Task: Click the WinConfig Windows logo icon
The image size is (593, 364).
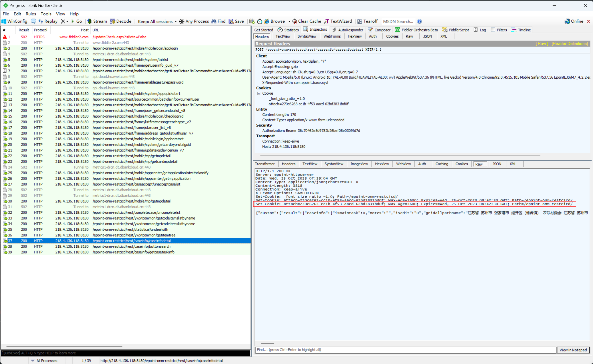Action: tap(4, 21)
